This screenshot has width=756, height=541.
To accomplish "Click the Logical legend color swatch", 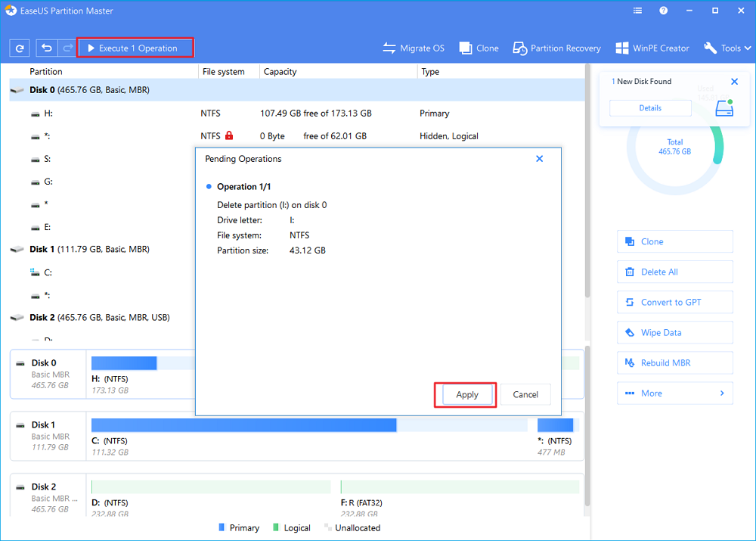I will tap(276, 527).
